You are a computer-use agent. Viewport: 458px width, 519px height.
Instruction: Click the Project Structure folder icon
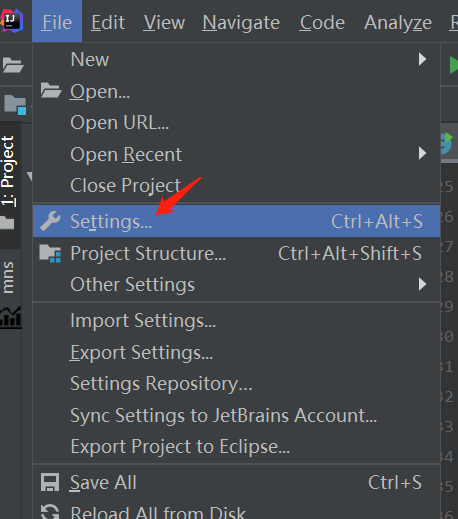tap(50, 254)
